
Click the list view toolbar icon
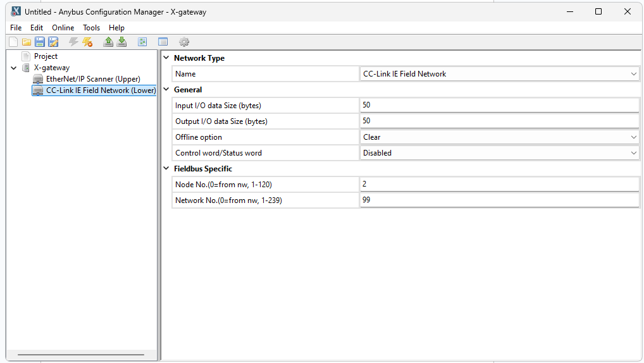coord(163,42)
